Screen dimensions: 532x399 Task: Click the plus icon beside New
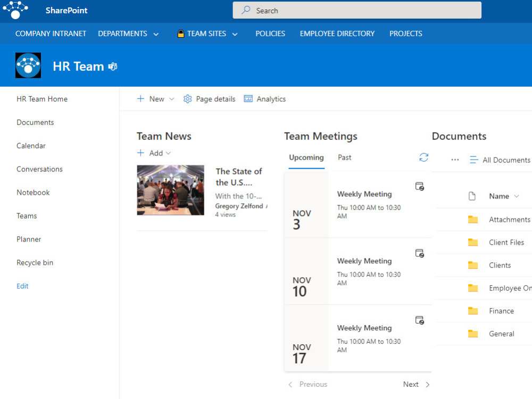click(x=140, y=99)
